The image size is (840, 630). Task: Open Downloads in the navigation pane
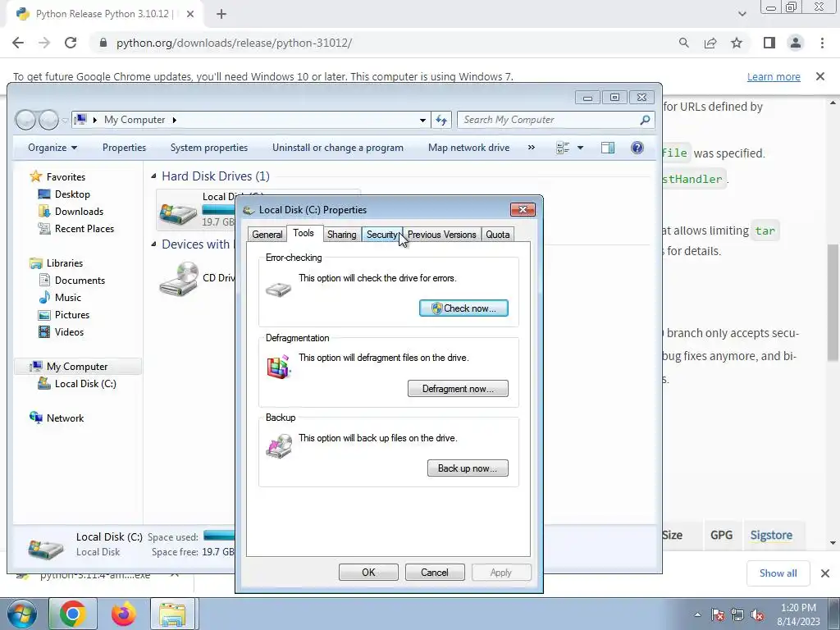pyautogui.click(x=79, y=212)
